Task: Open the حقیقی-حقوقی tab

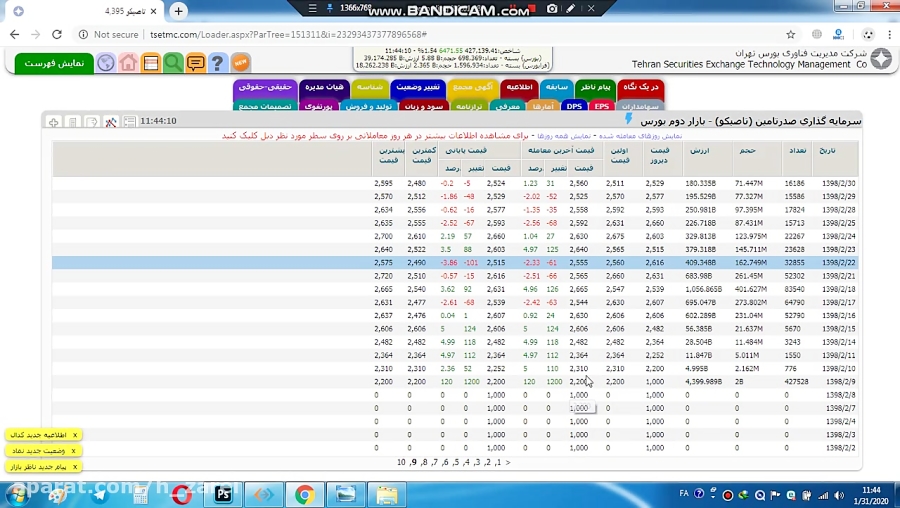Action: pos(265,87)
